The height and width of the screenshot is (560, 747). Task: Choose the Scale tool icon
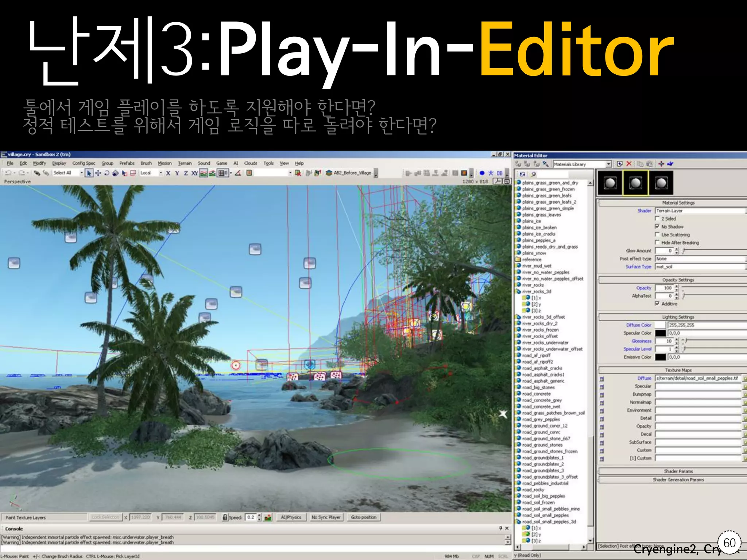(x=116, y=173)
